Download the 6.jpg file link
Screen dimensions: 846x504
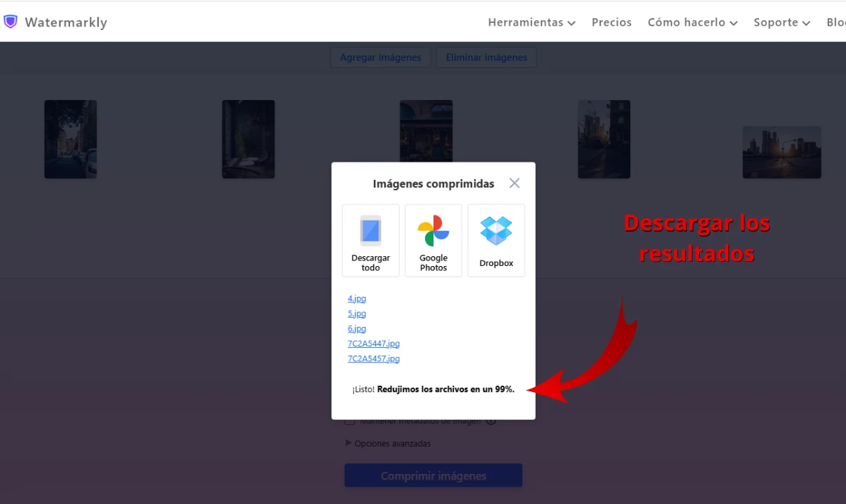click(x=356, y=329)
